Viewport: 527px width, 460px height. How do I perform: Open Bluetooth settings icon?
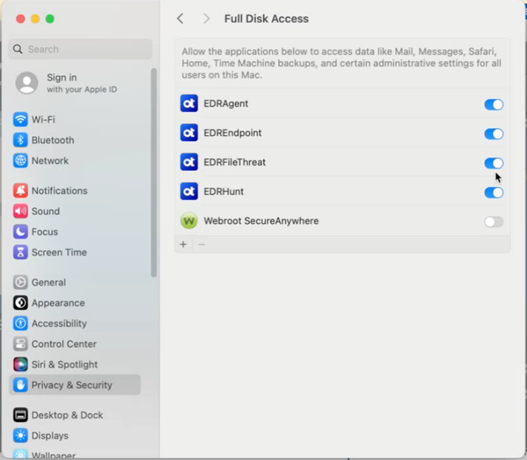point(20,140)
